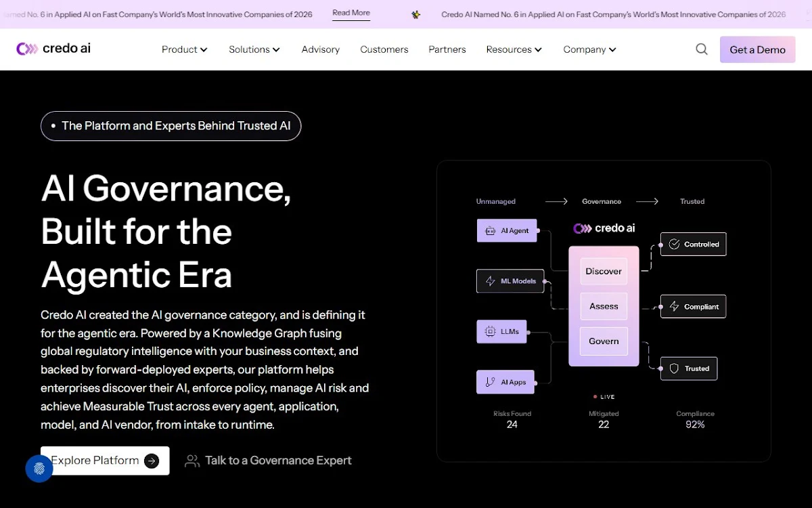812x508 pixels.
Task: Expand the Solutions dropdown menu
Action: pos(254,49)
